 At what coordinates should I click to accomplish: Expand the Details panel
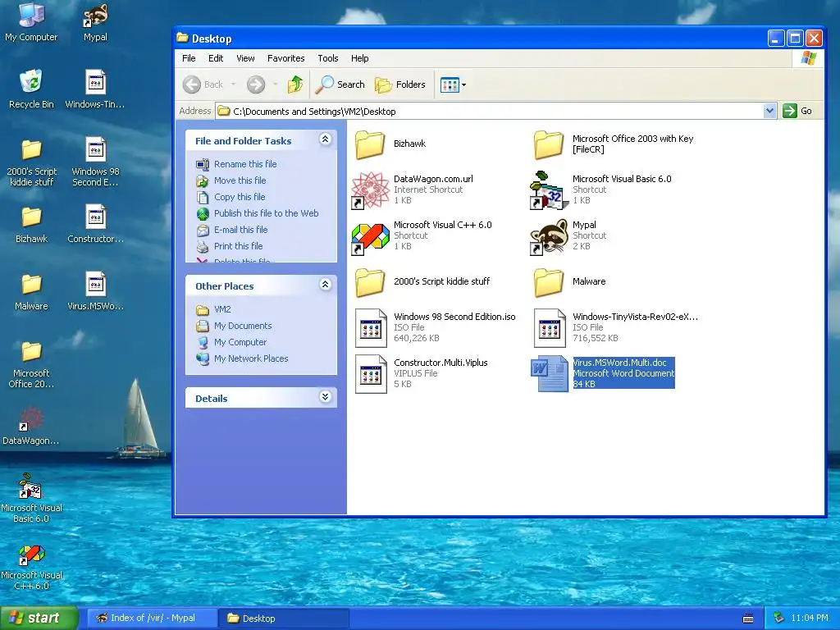(325, 397)
